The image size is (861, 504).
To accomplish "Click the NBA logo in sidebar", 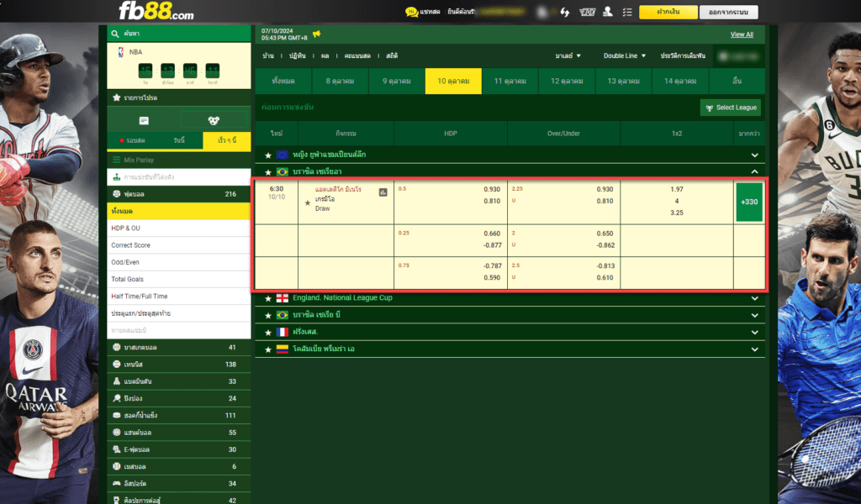I will (x=120, y=52).
